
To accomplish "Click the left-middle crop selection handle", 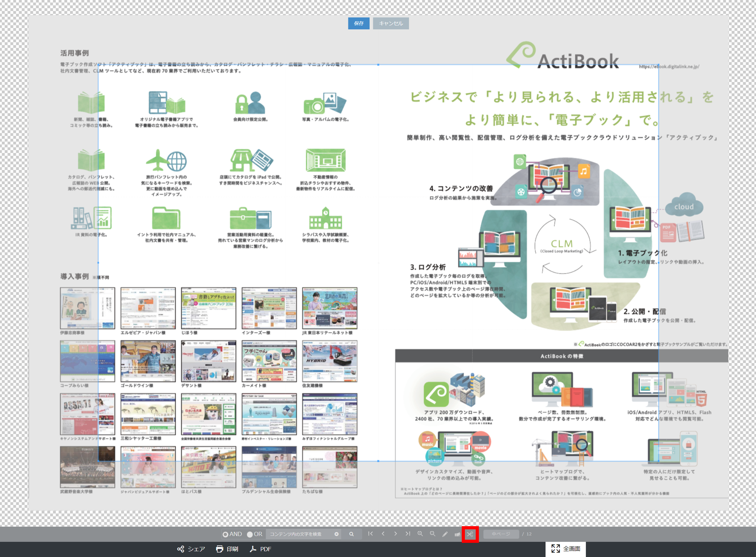I will coord(98,263).
